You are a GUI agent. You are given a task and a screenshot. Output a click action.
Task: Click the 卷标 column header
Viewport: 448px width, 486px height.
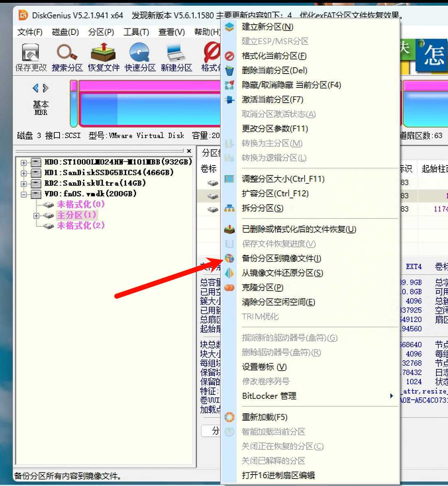click(x=208, y=169)
